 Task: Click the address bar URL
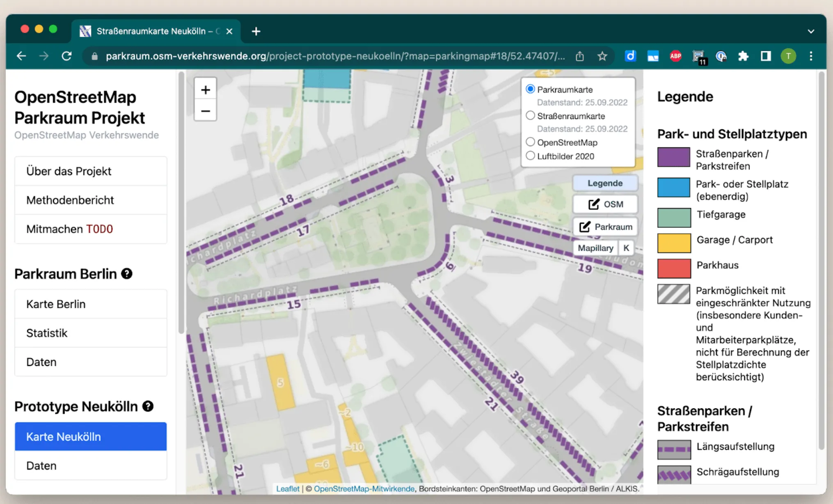point(335,56)
